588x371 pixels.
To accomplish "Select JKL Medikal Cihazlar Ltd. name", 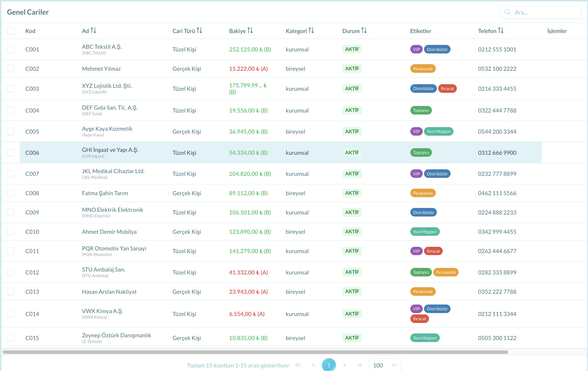I will click(x=113, y=171).
